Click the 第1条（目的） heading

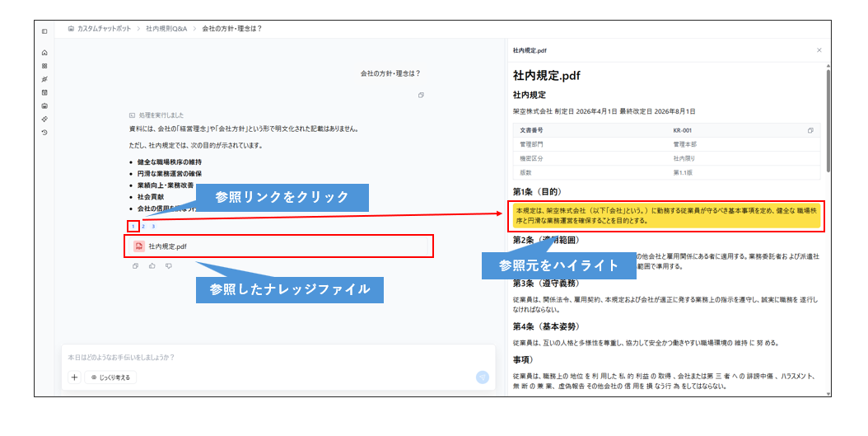click(x=537, y=192)
